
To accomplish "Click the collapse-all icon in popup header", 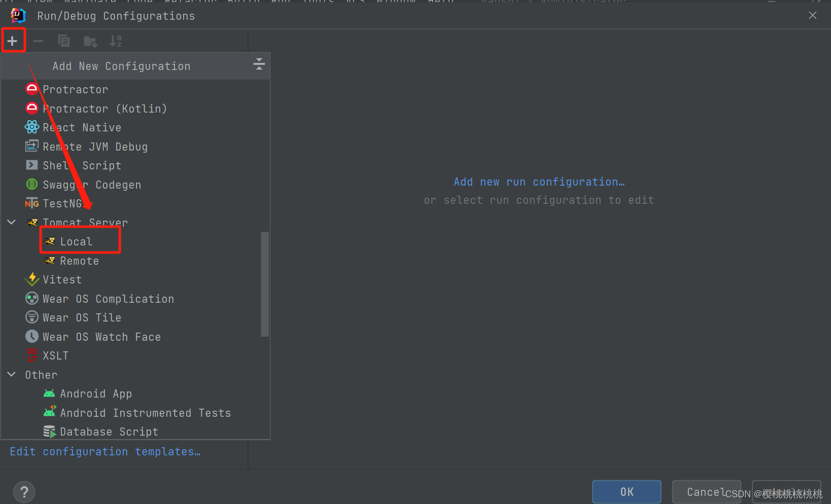I will [259, 64].
